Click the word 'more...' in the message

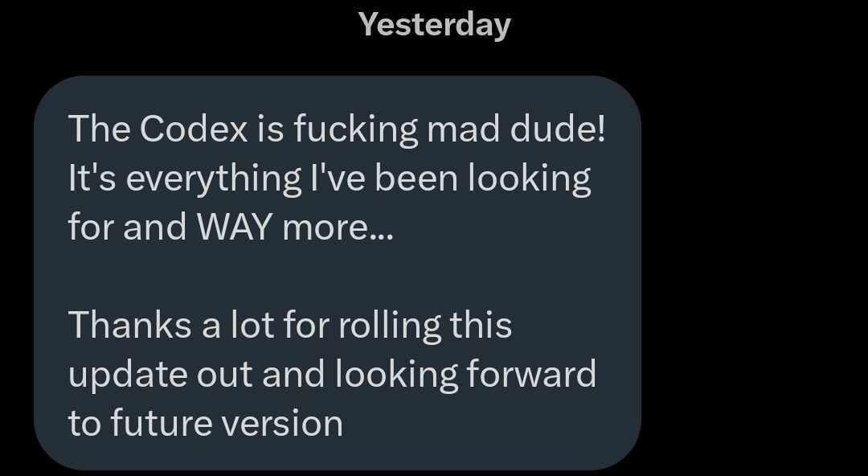338,228
